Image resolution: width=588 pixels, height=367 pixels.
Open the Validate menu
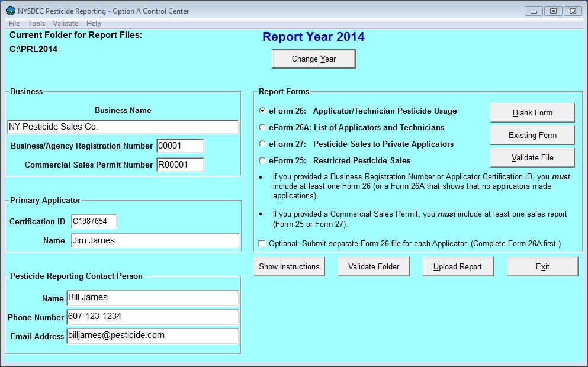(x=65, y=24)
